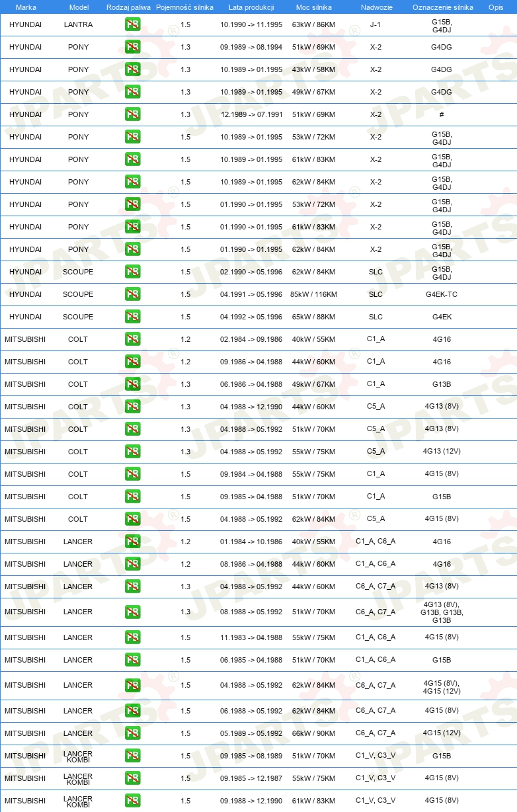Click petrol icon in Lancer 01.1984 -> 10.1986 row
The image size is (517, 812).
point(132,542)
